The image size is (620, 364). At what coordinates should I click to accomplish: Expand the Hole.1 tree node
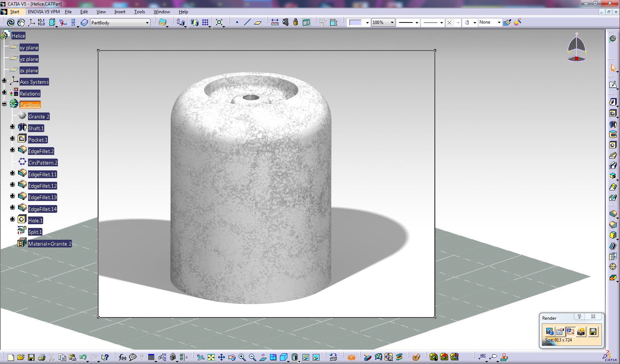pyautogui.click(x=12, y=219)
